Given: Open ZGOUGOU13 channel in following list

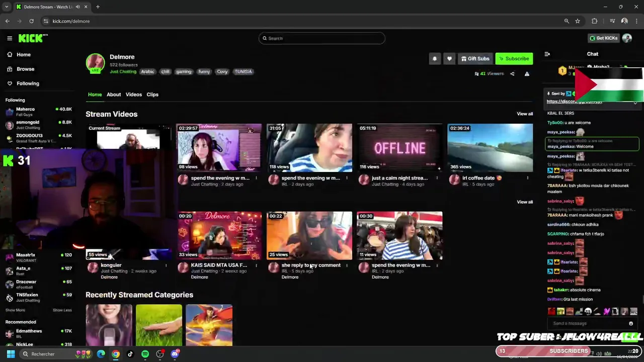Looking at the screenshot, I should pyautogui.click(x=38, y=138).
